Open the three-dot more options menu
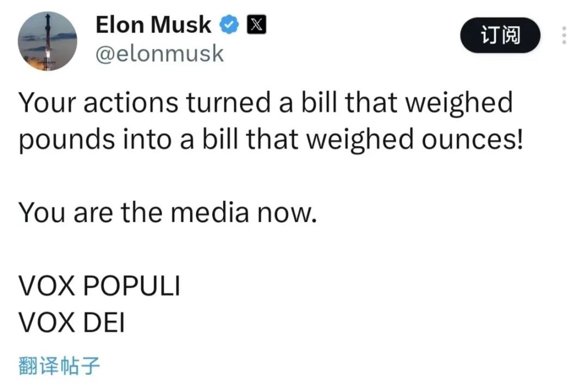 (x=564, y=35)
